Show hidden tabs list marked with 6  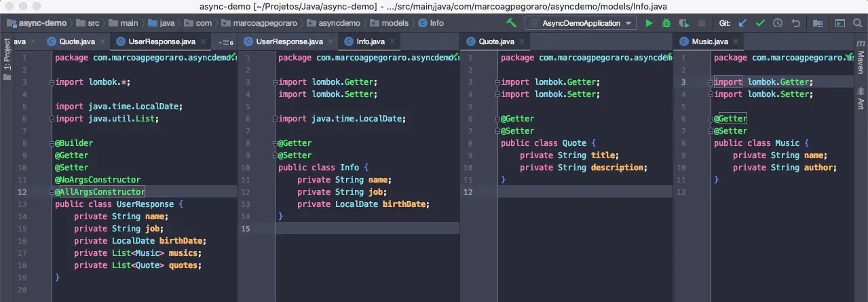[225, 43]
